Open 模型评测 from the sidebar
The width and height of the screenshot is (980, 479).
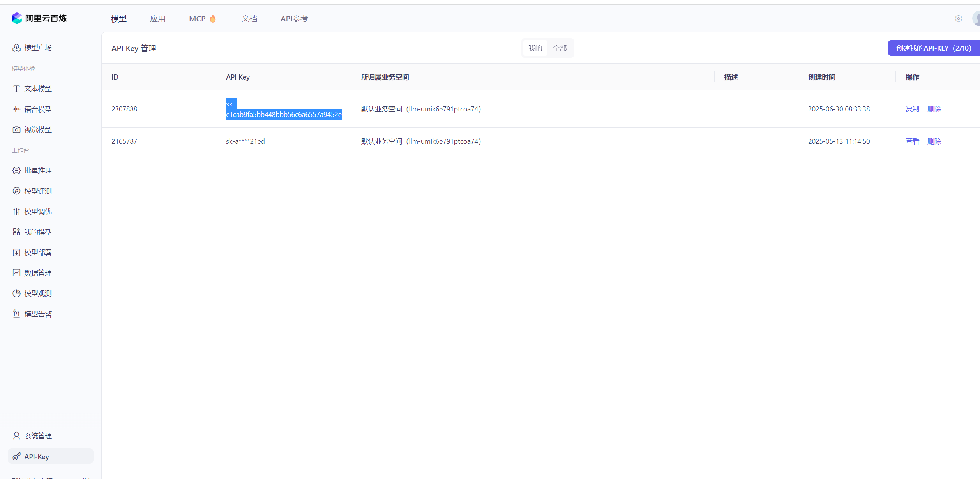pyautogui.click(x=37, y=191)
